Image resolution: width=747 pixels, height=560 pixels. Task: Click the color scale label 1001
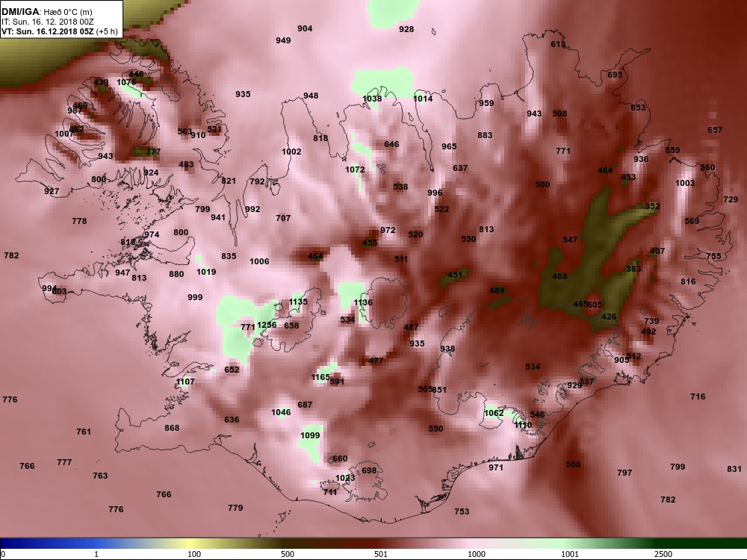[x=570, y=554]
